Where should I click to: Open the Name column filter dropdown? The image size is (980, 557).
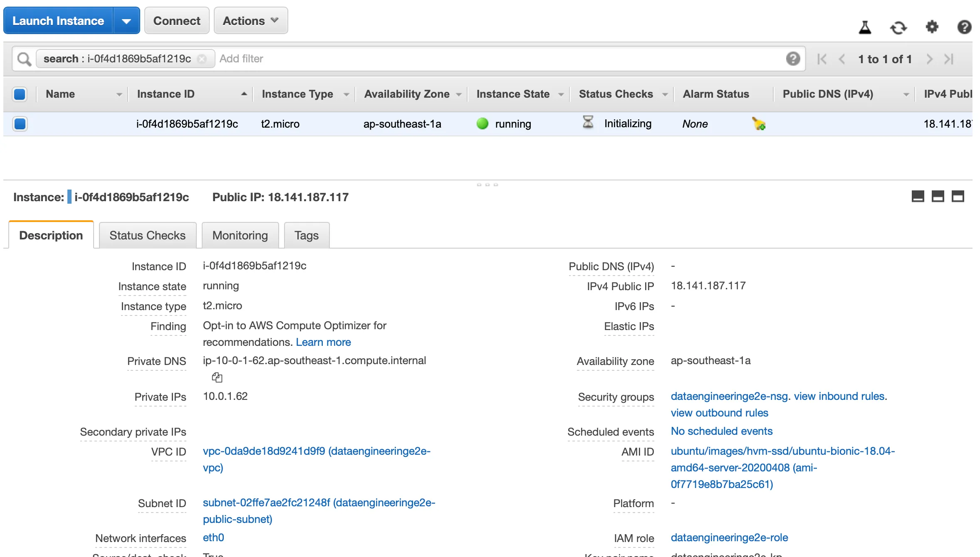[x=119, y=95]
